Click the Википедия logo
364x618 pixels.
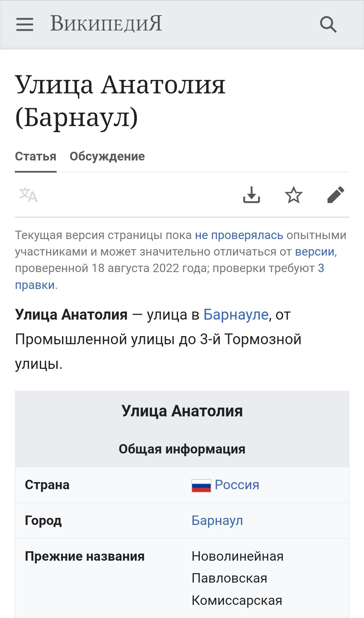point(106,24)
